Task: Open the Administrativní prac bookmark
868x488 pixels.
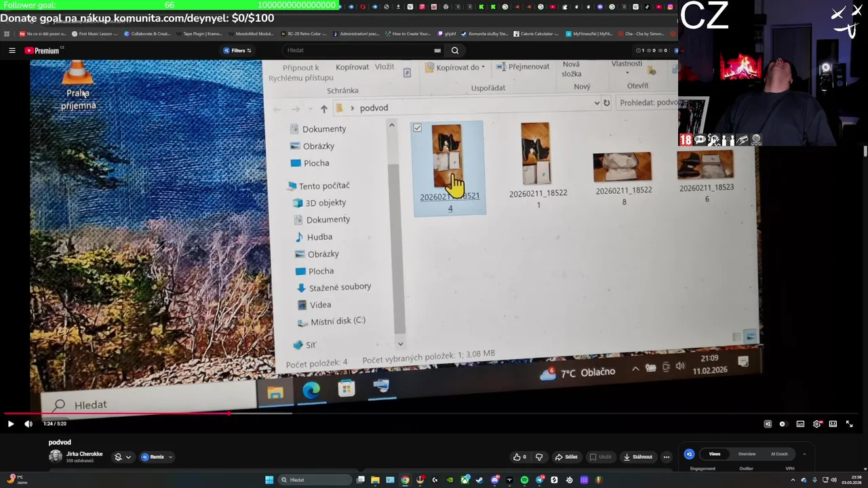Action: coord(355,33)
